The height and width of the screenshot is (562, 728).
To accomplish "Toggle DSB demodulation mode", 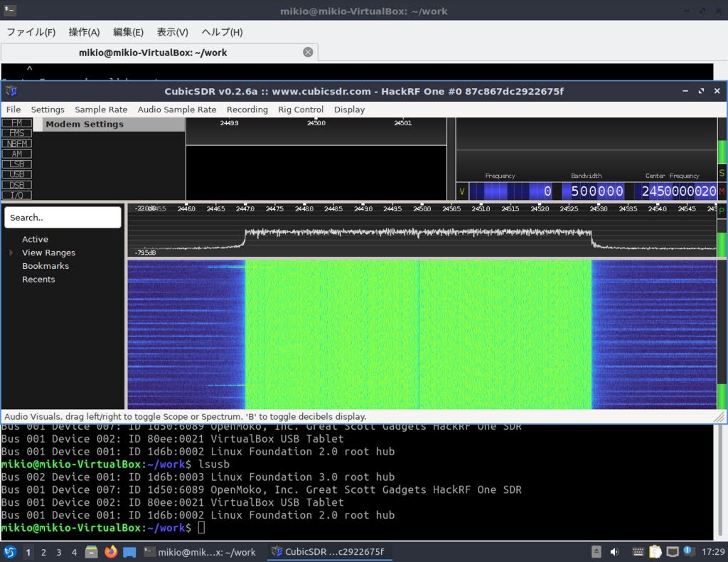I will [16, 184].
